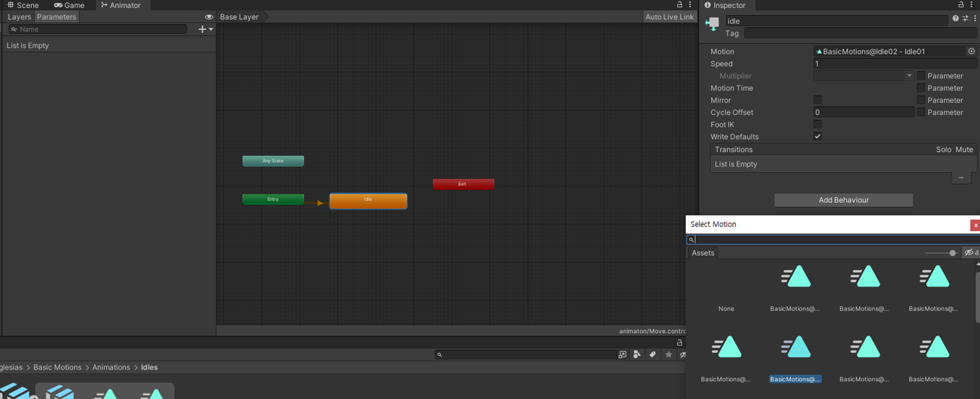Lock the Inspector panel with the padlock icon
The width and height of the screenshot is (980, 399).
(961, 5)
